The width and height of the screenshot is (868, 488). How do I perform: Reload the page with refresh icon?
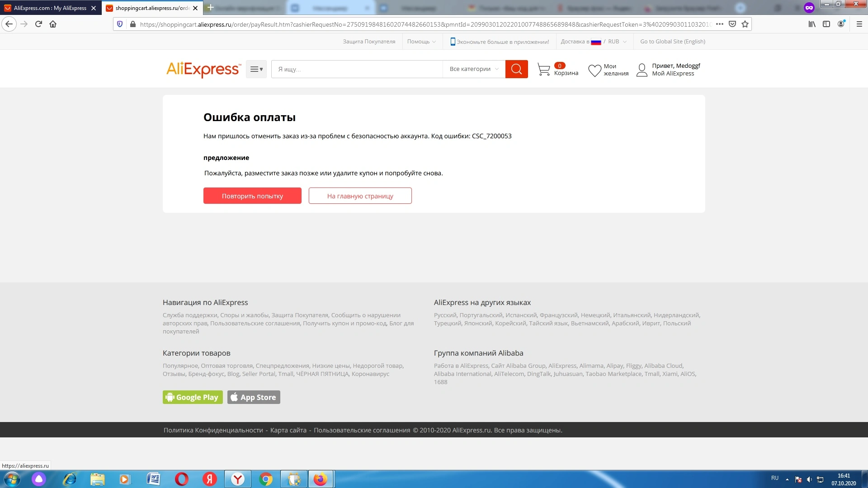point(38,24)
